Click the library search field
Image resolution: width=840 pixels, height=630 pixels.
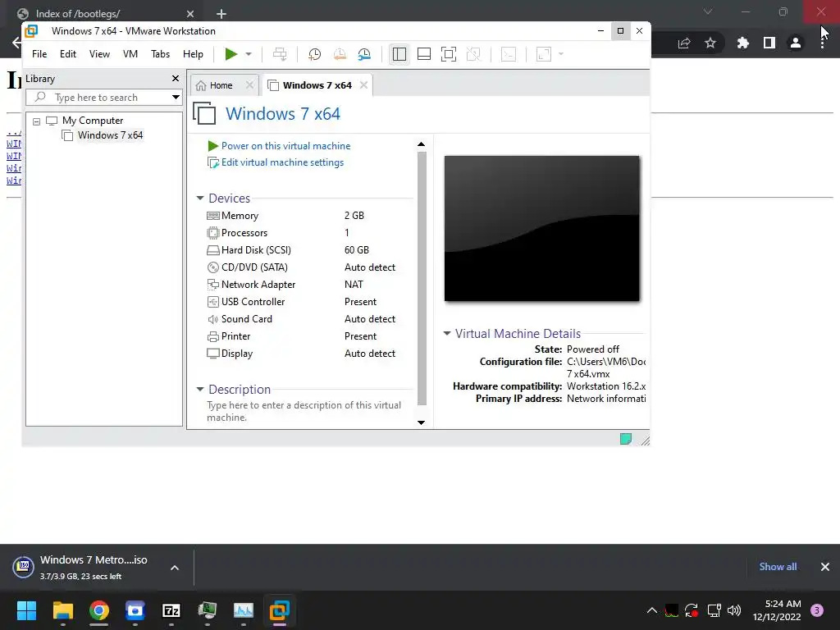click(104, 98)
